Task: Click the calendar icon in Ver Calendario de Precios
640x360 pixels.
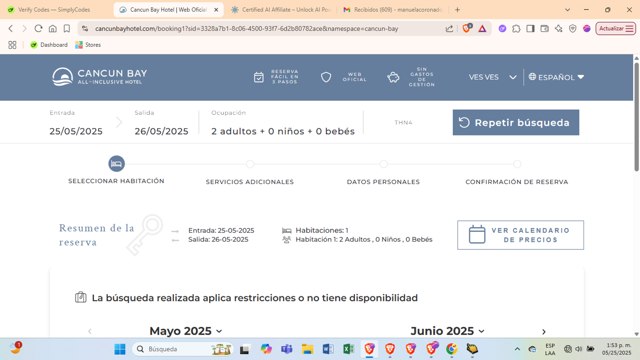Action: click(x=477, y=235)
